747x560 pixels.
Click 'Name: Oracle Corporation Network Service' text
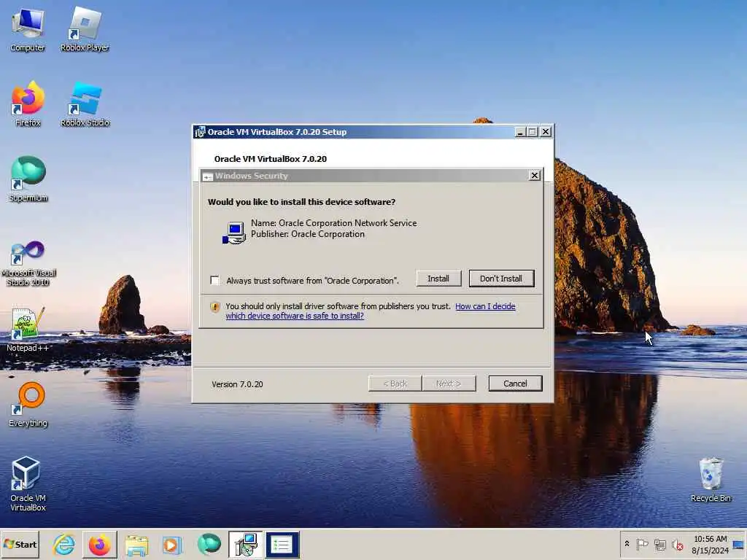click(x=334, y=223)
